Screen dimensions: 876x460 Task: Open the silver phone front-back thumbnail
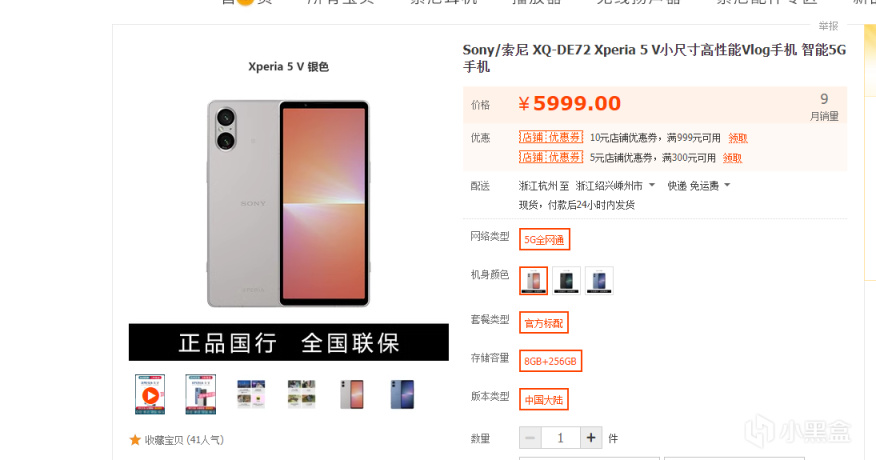pos(351,395)
